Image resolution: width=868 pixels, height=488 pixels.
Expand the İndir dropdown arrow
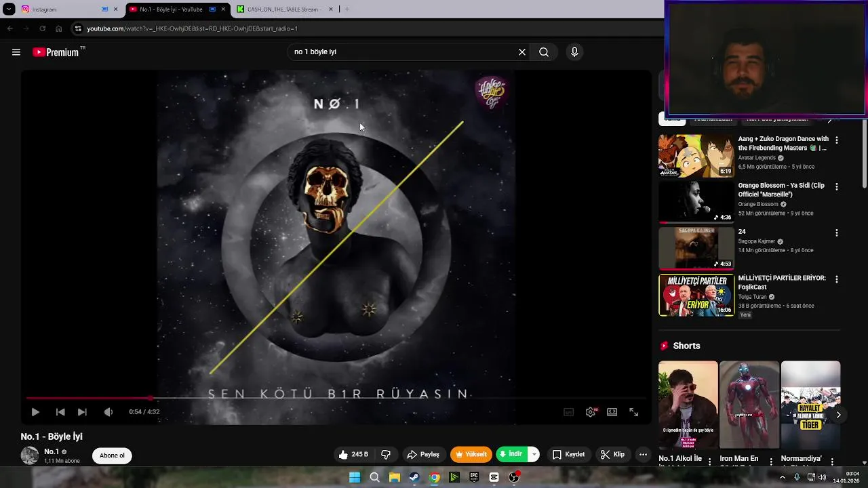coord(534,455)
